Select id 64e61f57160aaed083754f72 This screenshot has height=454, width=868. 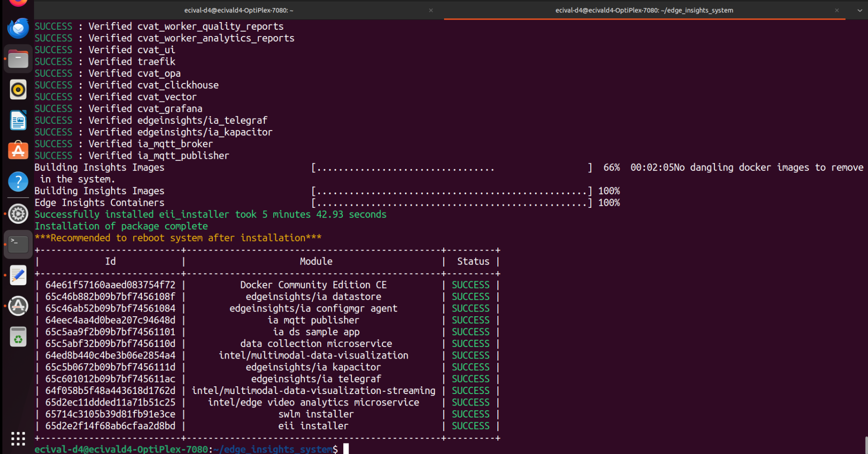(x=110, y=285)
